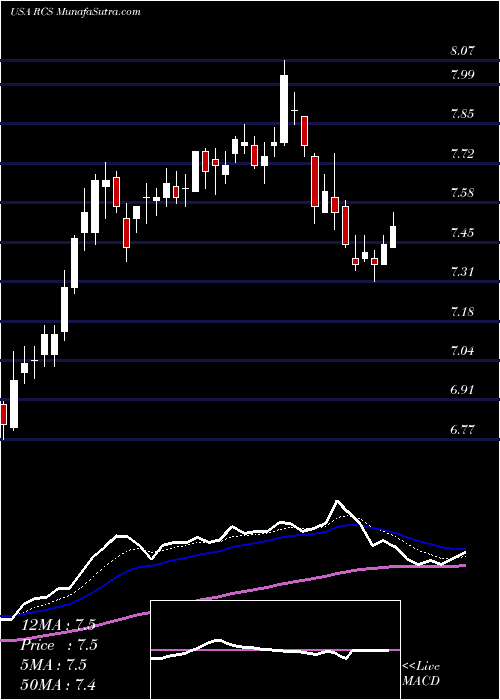Click the <<Live MACD label

click(421, 674)
